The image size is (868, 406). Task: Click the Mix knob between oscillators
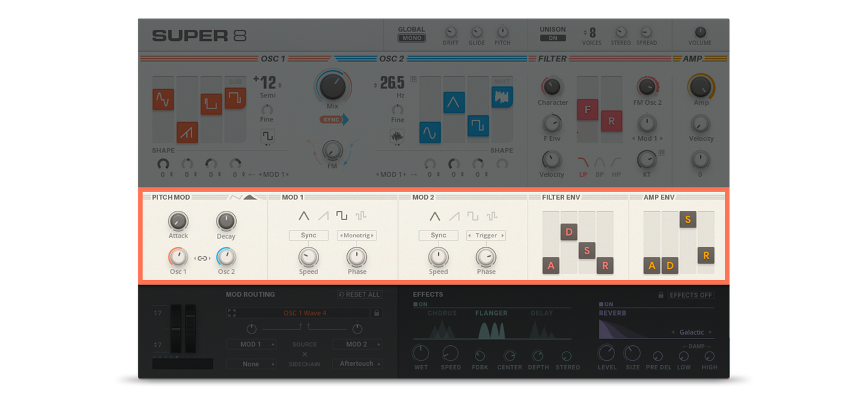pos(333,87)
